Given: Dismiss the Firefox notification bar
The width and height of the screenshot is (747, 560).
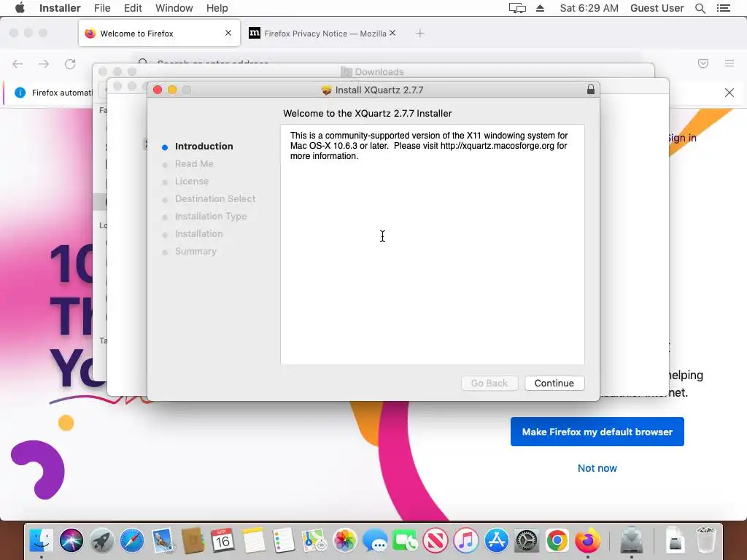Looking at the screenshot, I should point(729,93).
